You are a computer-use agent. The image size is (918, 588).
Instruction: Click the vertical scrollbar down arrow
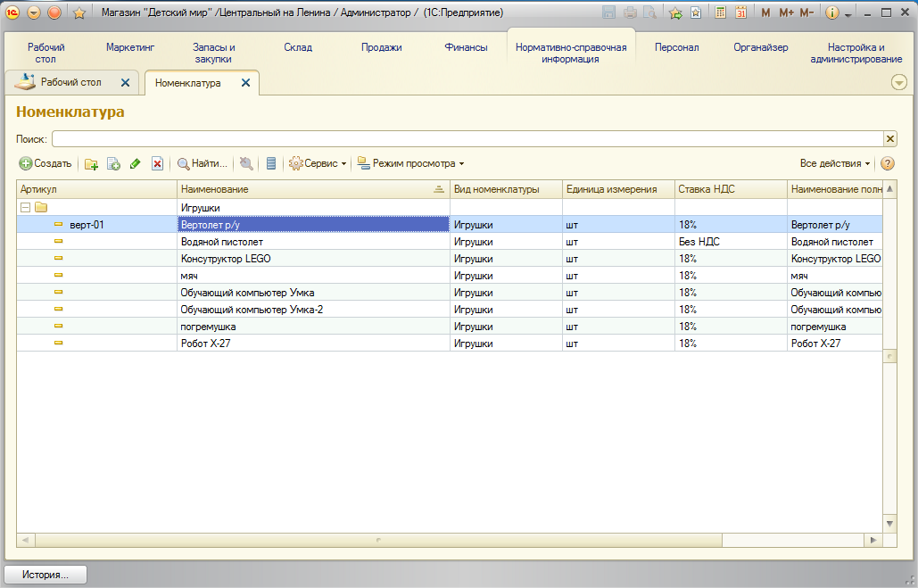[x=889, y=524]
